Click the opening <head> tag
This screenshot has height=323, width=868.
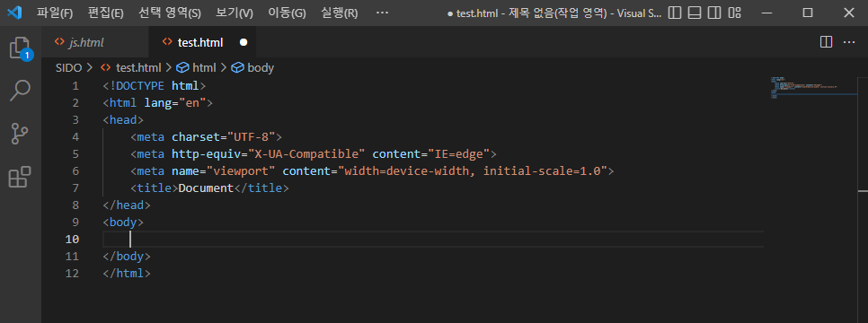[123, 120]
